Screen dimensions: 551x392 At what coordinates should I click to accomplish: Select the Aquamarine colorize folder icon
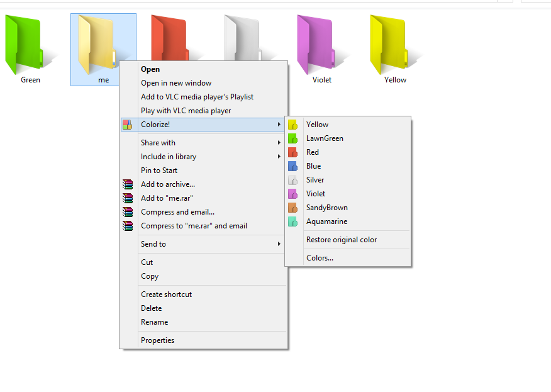coord(293,221)
